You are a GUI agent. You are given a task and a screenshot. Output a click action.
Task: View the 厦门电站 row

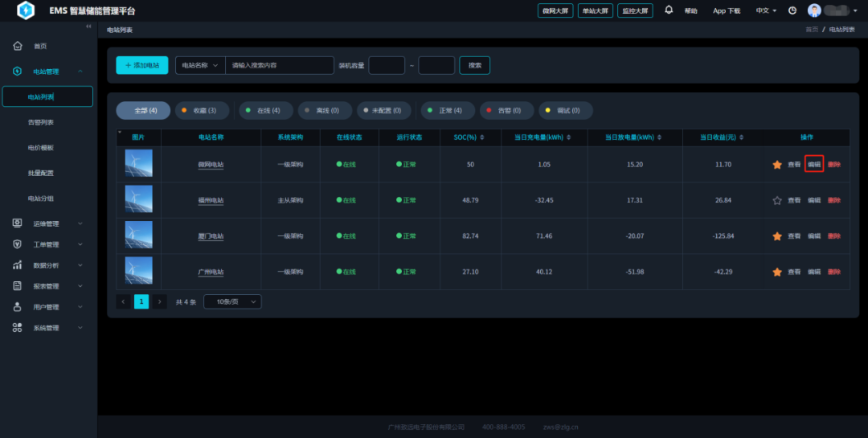(794, 236)
